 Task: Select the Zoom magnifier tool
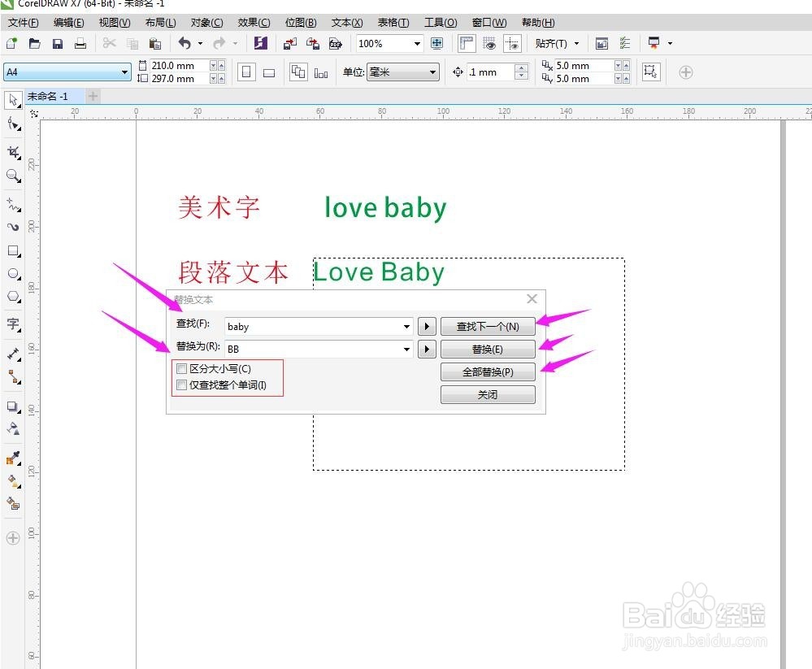pyautogui.click(x=14, y=176)
